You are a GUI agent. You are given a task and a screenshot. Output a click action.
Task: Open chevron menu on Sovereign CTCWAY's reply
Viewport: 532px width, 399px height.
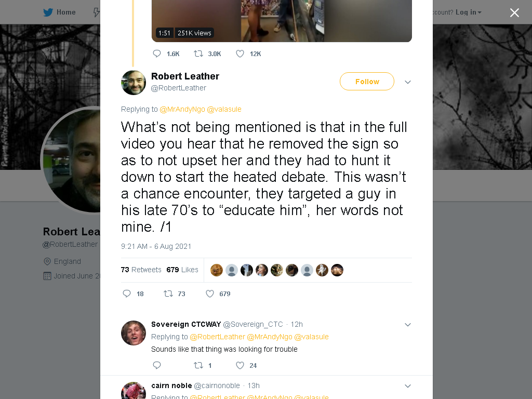point(408,324)
